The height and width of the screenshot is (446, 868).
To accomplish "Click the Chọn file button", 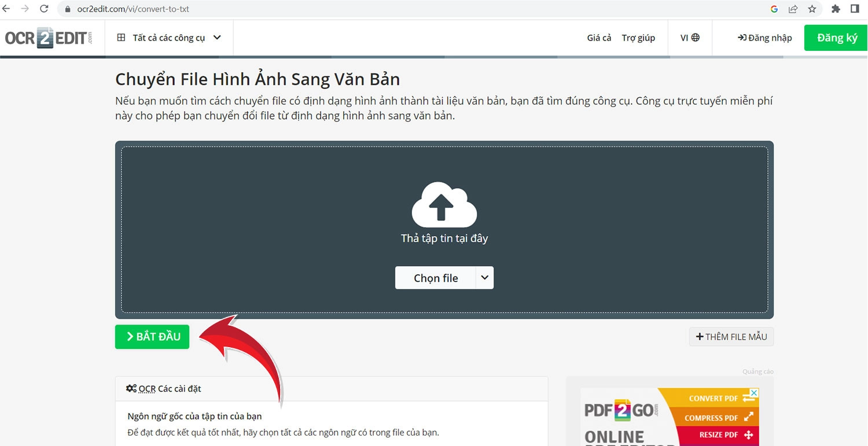I will coord(435,278).
